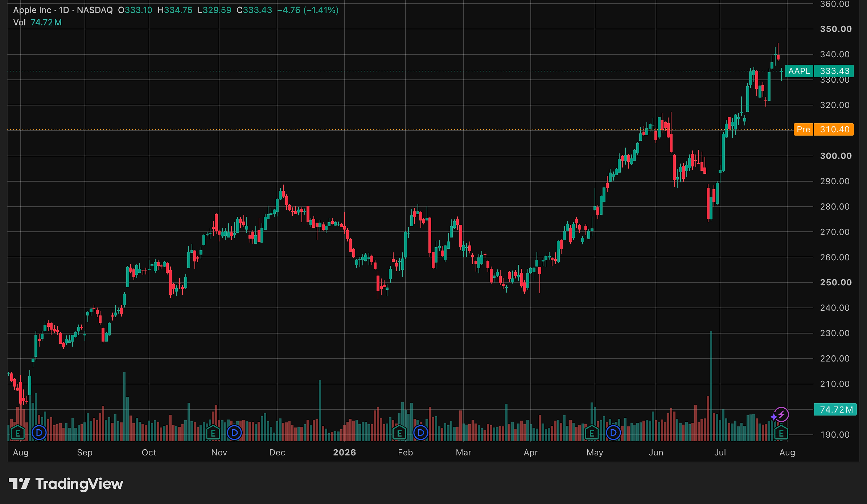Open the rightmost earnings E marker
Image resolution: width=867 pixels, height=504 pixels.
[x=781, y=433]
